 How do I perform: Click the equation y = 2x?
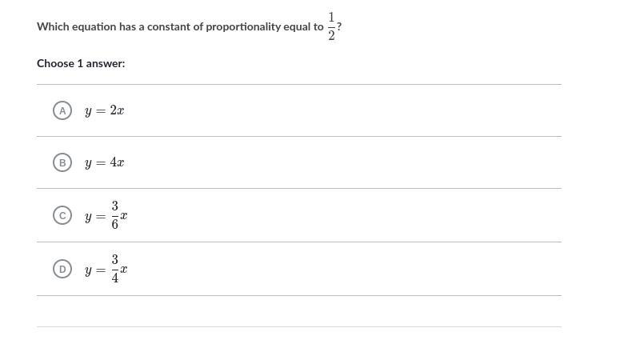[x=104, y=110]
